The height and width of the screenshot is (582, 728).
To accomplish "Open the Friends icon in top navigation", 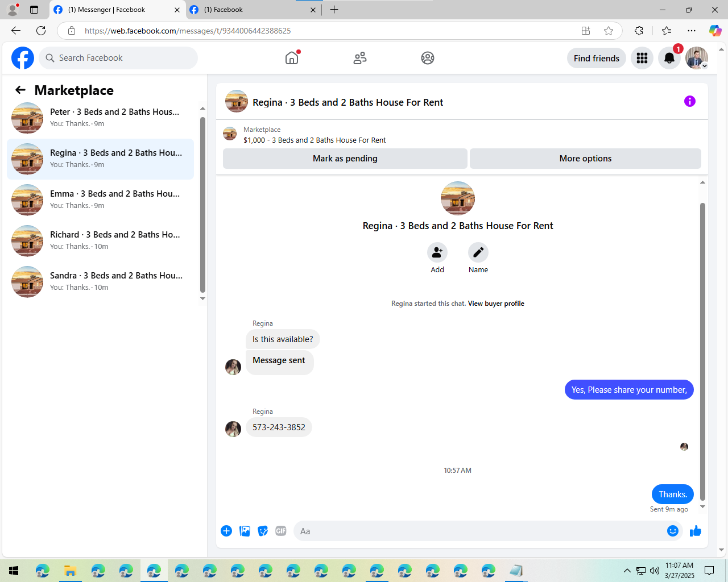I will click(x=360, y=58).
